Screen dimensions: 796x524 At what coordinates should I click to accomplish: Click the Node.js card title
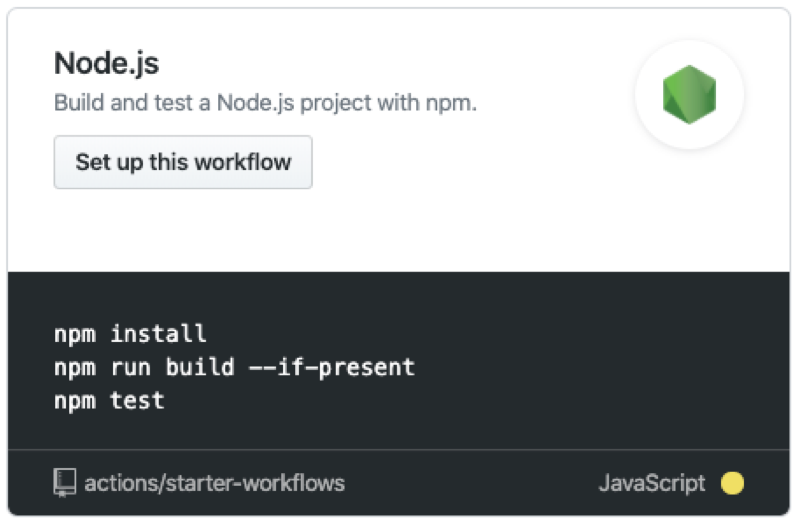[x=106, y=64]
